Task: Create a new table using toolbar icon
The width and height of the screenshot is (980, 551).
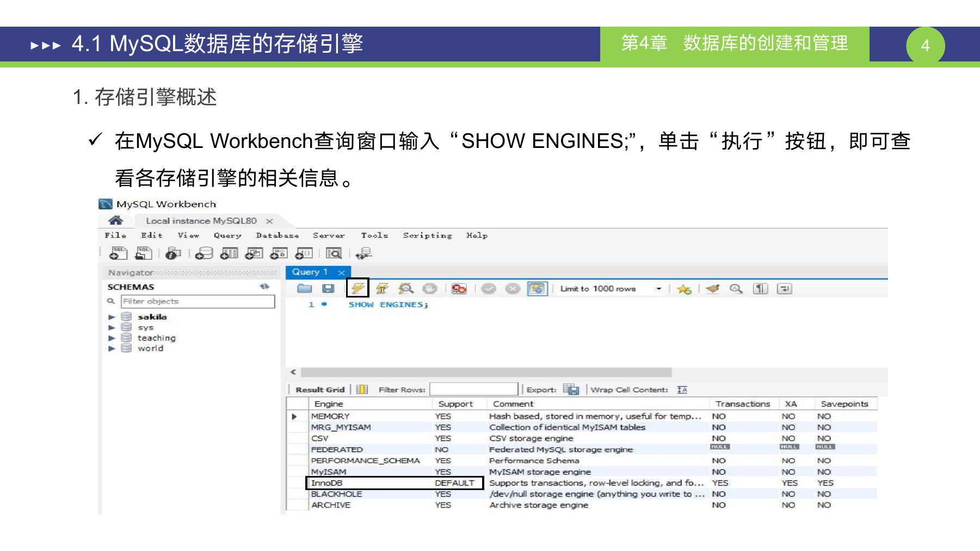Action: tap(229, 253)
